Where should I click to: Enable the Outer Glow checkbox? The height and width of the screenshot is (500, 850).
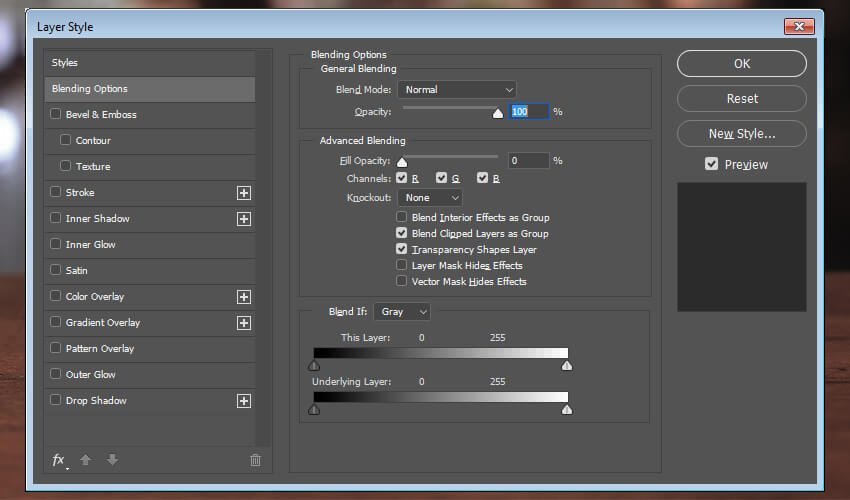coord(55,374)
